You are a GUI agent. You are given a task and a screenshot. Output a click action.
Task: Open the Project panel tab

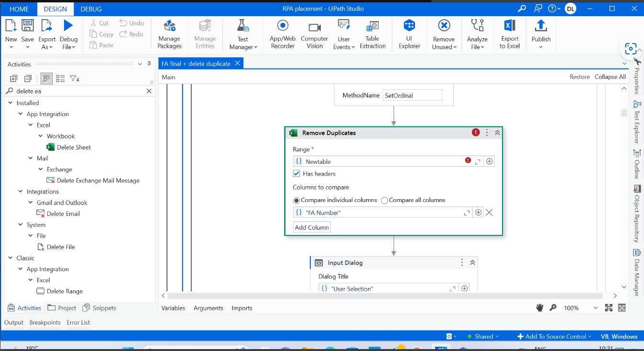62,308
